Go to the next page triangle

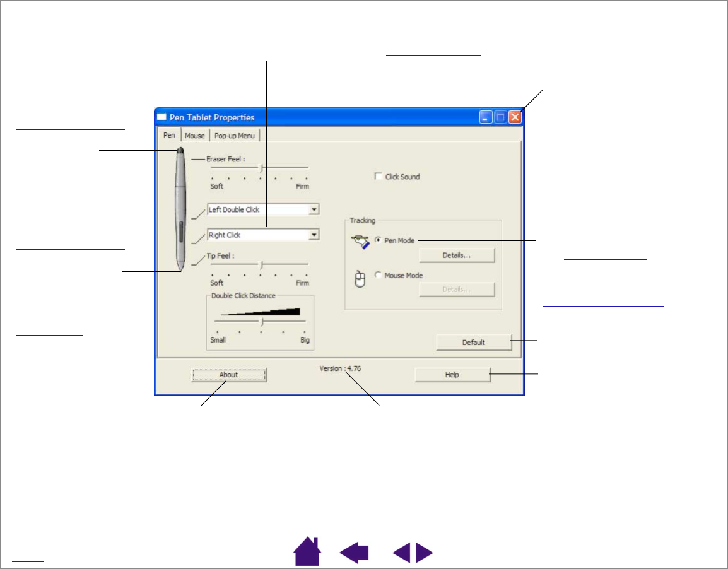pyautogui.click(x=425, y=553)
